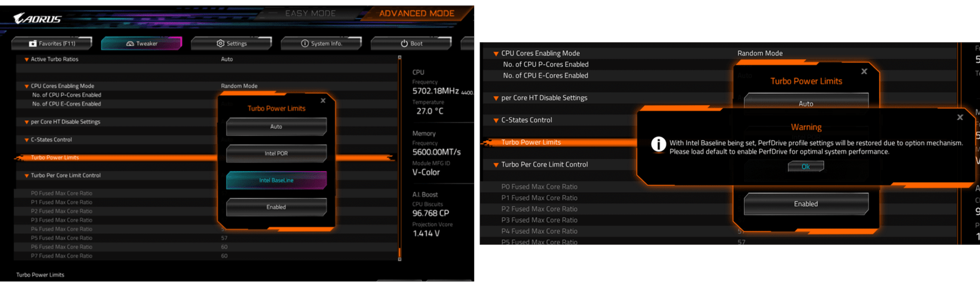Expand C-States Control arrow in left screenshot

26,140
